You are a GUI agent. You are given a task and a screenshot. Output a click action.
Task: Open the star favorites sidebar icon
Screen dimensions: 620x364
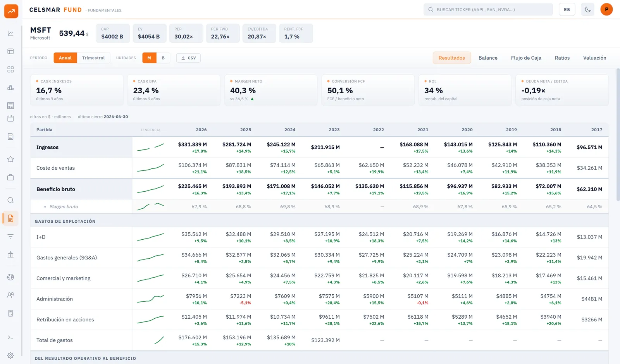pos(10,159)
